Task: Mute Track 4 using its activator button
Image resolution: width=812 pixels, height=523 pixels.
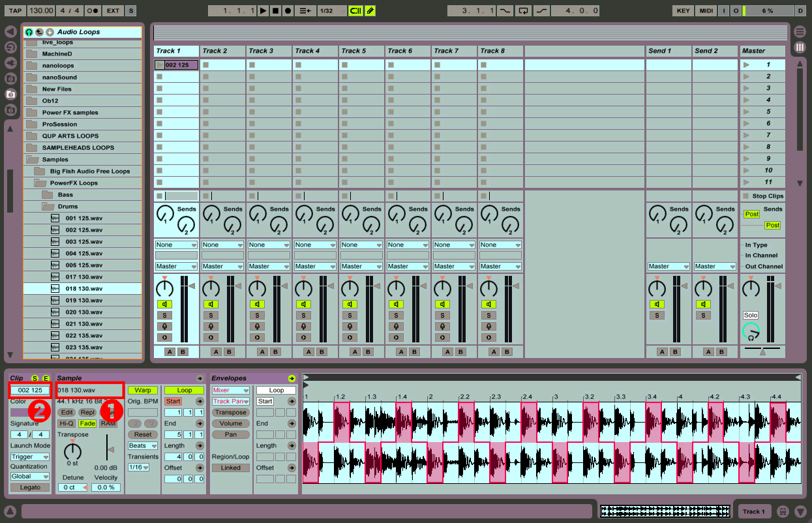Action: pyautogui.click(x=304, y=304)
